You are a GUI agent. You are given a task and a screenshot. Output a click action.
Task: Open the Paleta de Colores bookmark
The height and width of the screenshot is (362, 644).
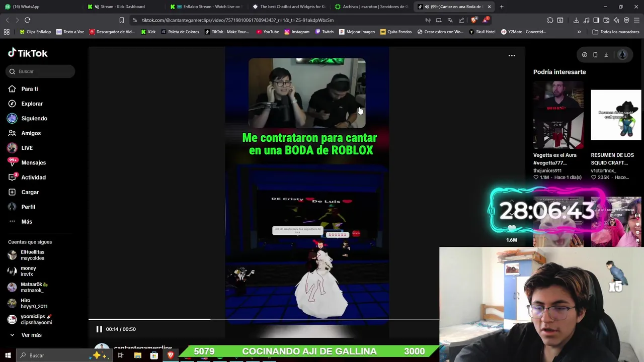pos(180,32)
